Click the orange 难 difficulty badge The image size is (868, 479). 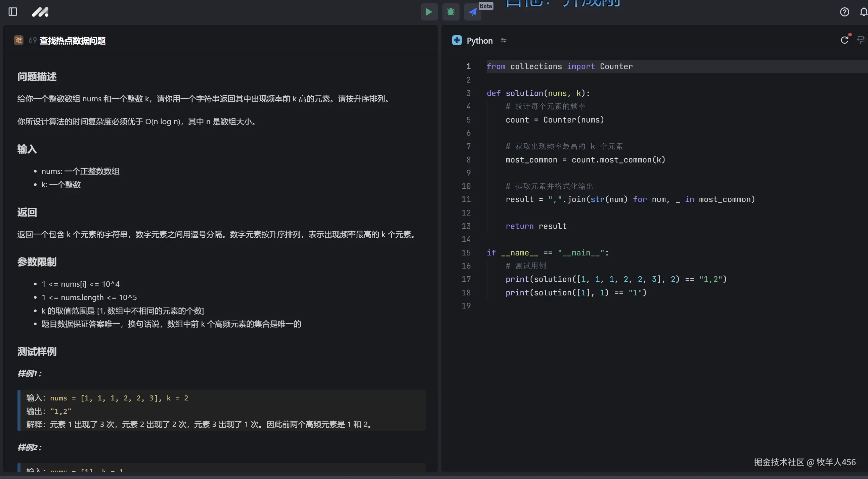(18, 40)
